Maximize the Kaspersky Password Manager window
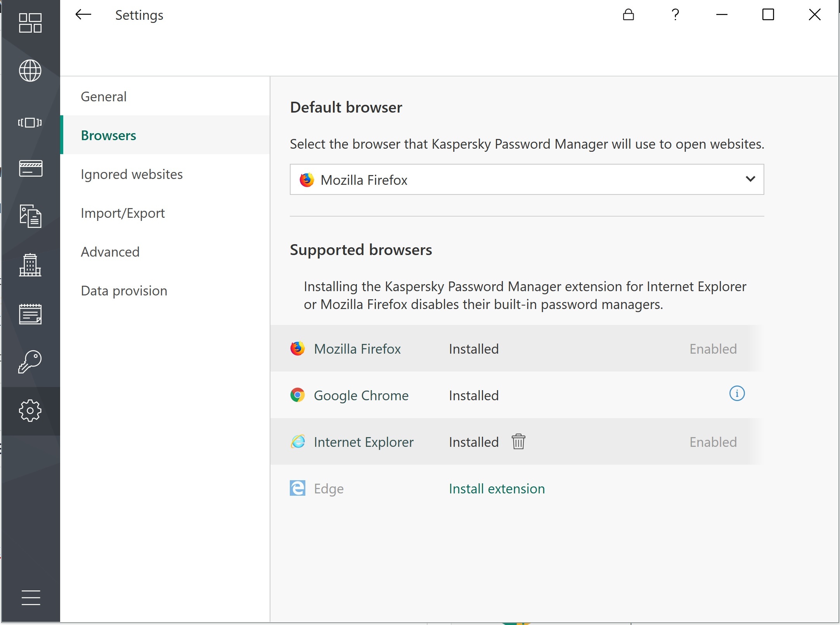 point(768,15)
